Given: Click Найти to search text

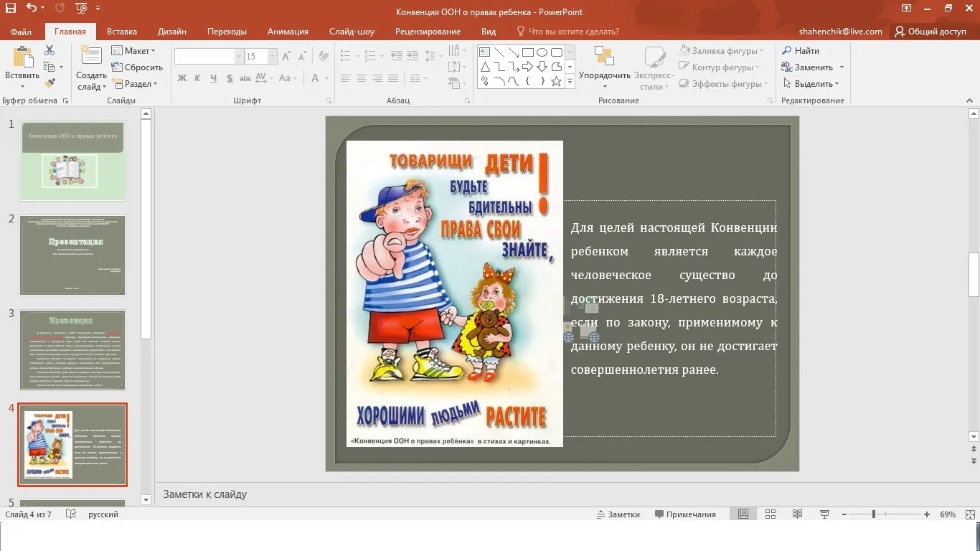Looking at the screenshot, I should (x=801, y=51).
